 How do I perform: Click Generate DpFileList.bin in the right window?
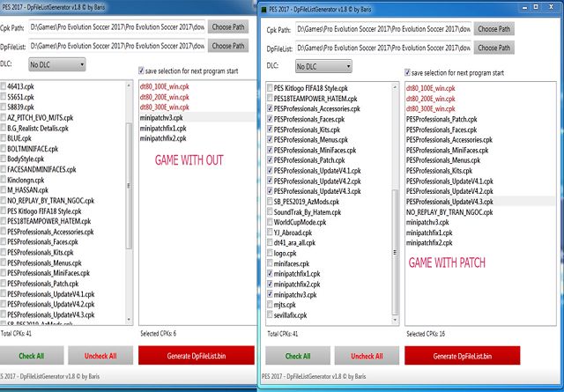click(x=461, y=356)
